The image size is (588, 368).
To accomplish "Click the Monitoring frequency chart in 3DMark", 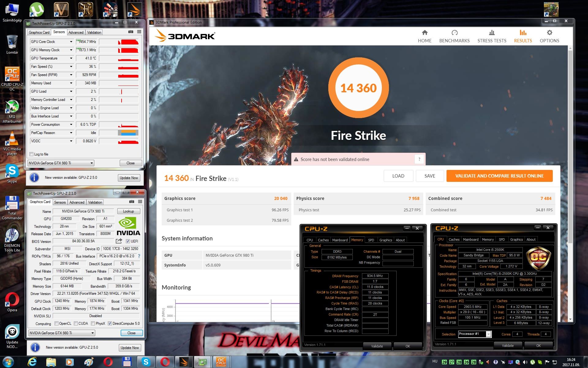I will pyautogui.click(x=230, y=310).
